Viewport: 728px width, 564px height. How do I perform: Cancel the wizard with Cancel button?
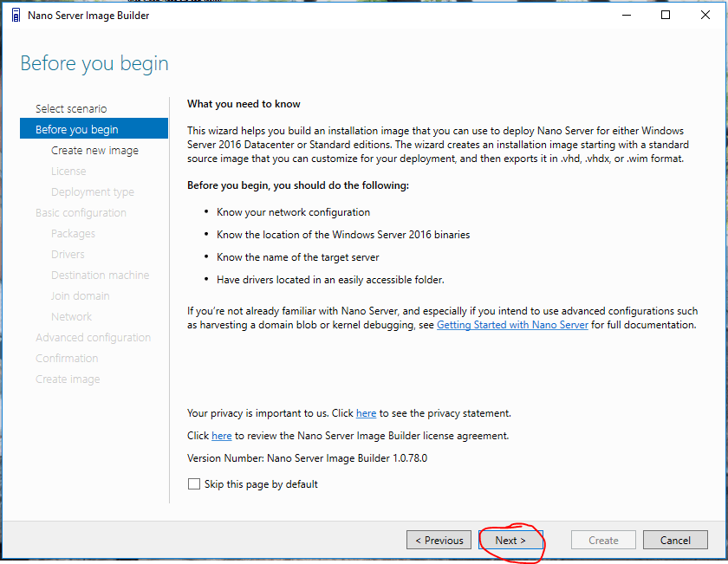(675, 541)
